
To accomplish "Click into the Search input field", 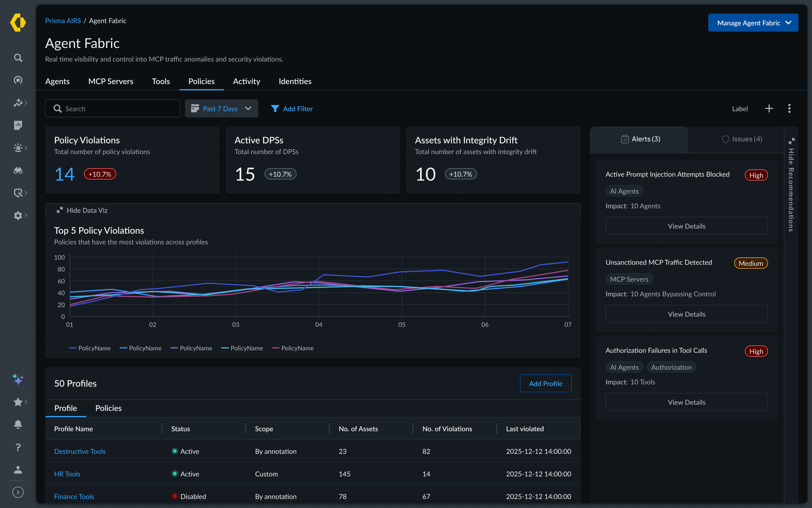I will (x=112, y=109).
